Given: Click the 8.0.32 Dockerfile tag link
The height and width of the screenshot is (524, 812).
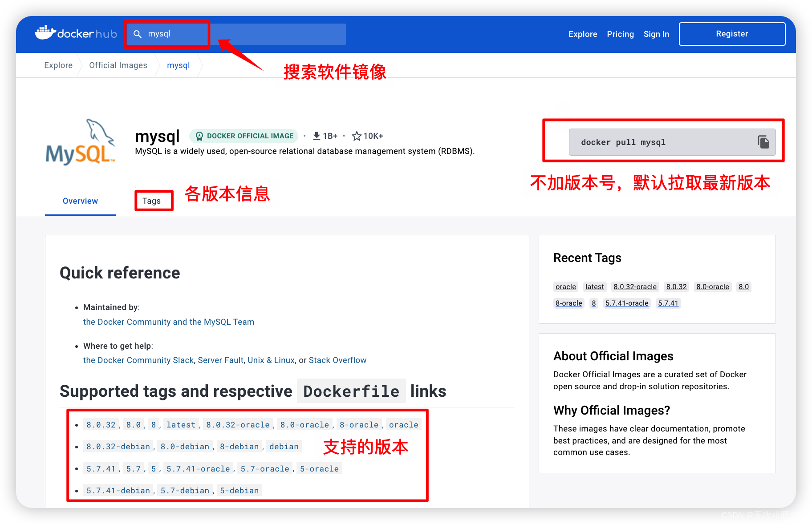Looking at the screenshot, I should coord(101,425).
